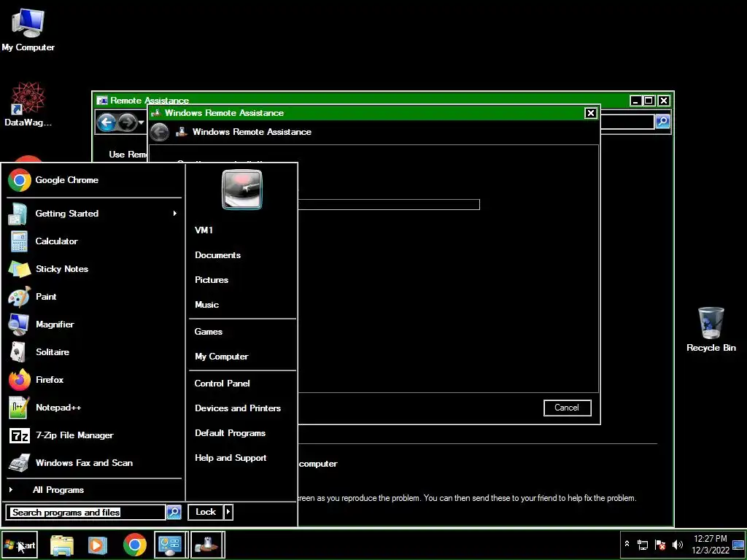Click the Getting Started icon
Viewport: 747px width, 560px height.
pyautogui.click(x=19, y=214)
